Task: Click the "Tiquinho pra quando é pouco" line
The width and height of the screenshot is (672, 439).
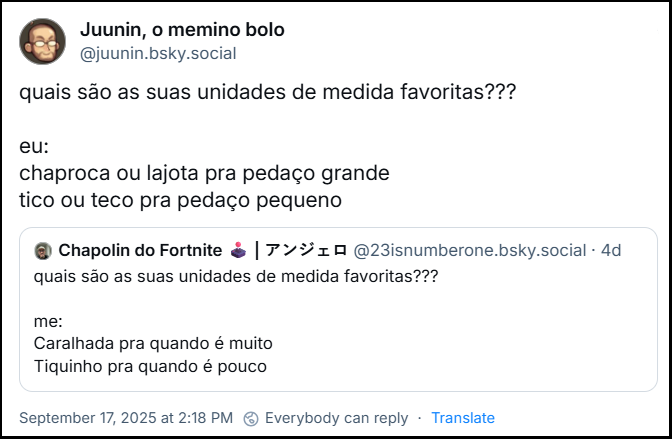Action: (150, 366)
